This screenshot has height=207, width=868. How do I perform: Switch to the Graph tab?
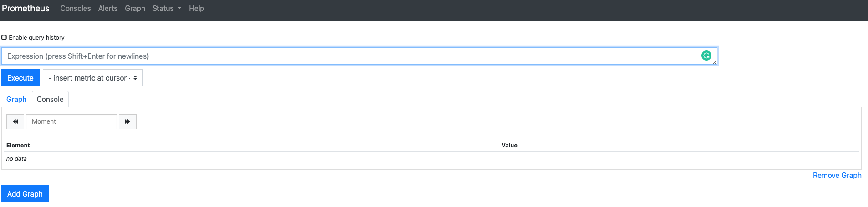pyautogui.click(x=16, y=99)
